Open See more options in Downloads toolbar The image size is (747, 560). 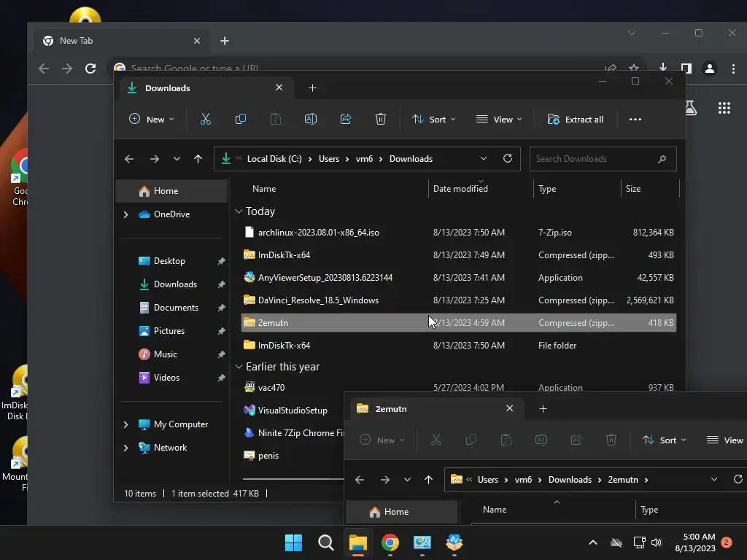(x=635, y=120)
